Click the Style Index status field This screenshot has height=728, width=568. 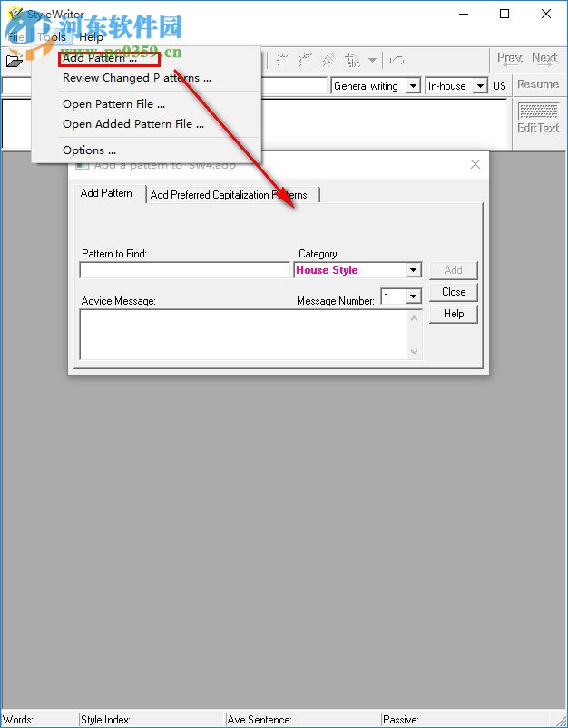[x=151, y=720]
